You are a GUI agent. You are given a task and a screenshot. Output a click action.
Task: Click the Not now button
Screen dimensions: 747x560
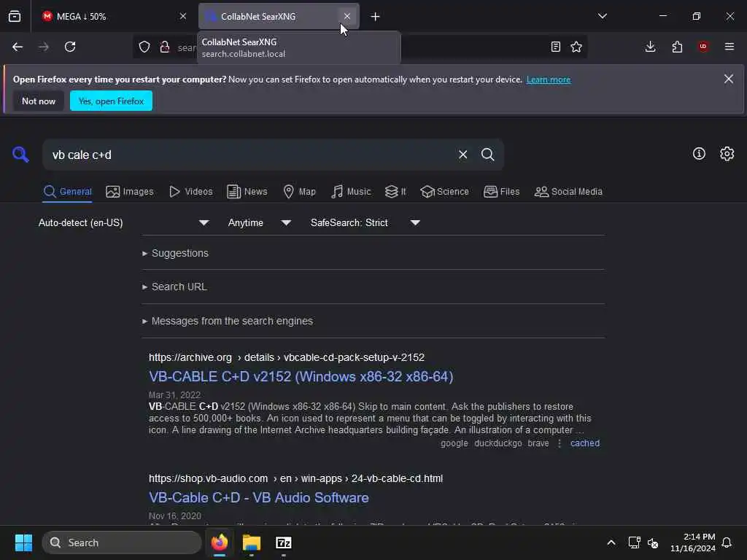[x=39, y=101]
